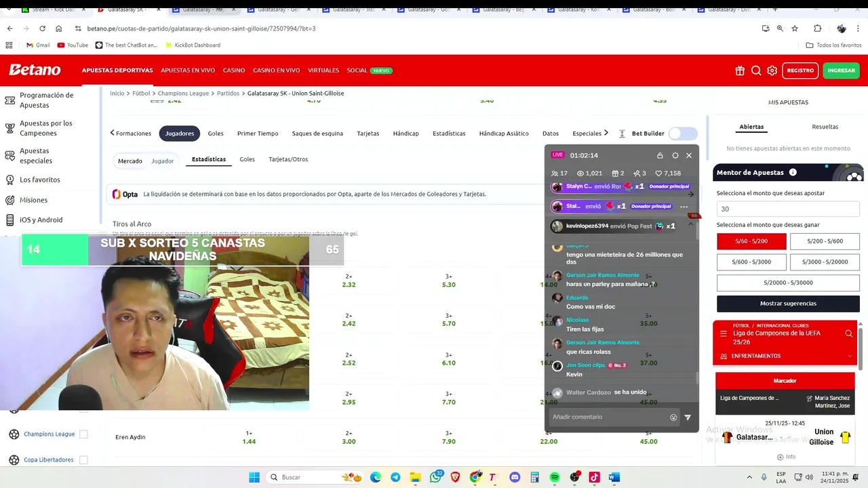Image resolution: width=868 pixels, height=488 pixels.
Task: Open the settings gear in the Betano header
Action: click(772, 70)
